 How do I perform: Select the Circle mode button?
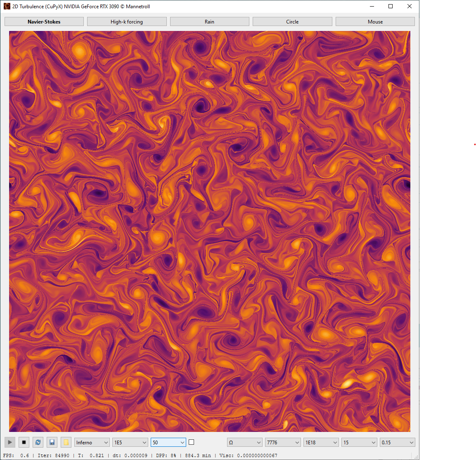292,21
